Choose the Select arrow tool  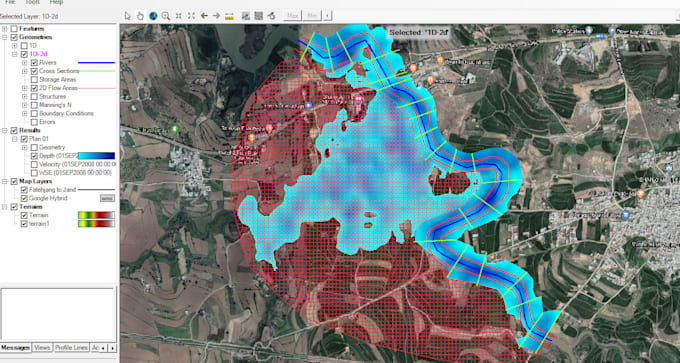tap(128, 16)
